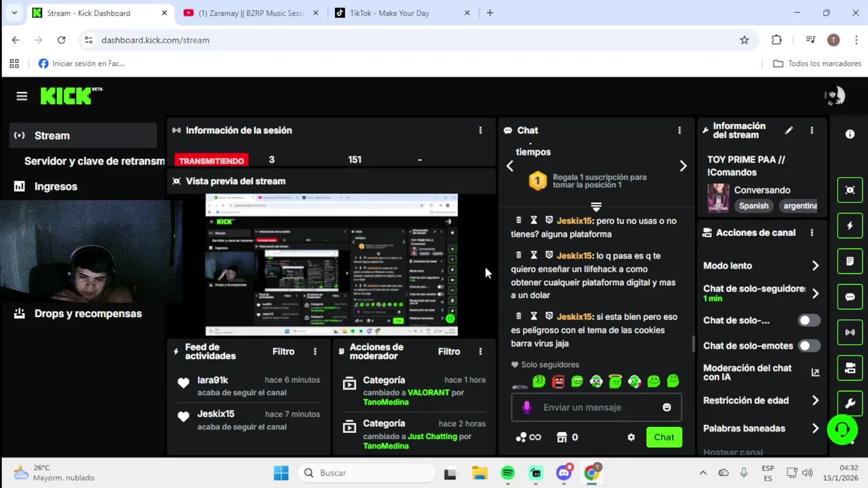Toggle lightning activity feed icon in right sidebar
This screenshot has width=868, height=488.
click(x=850, y=226)
